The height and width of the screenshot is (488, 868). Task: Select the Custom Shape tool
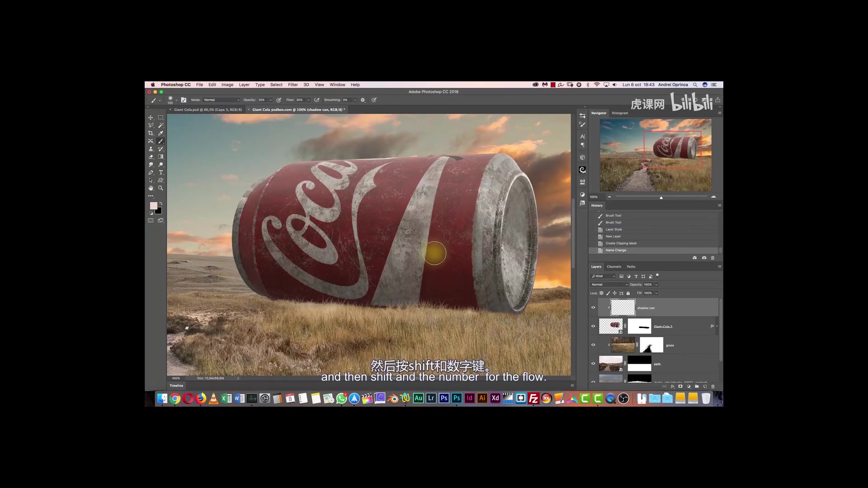(x=160, y=180)
